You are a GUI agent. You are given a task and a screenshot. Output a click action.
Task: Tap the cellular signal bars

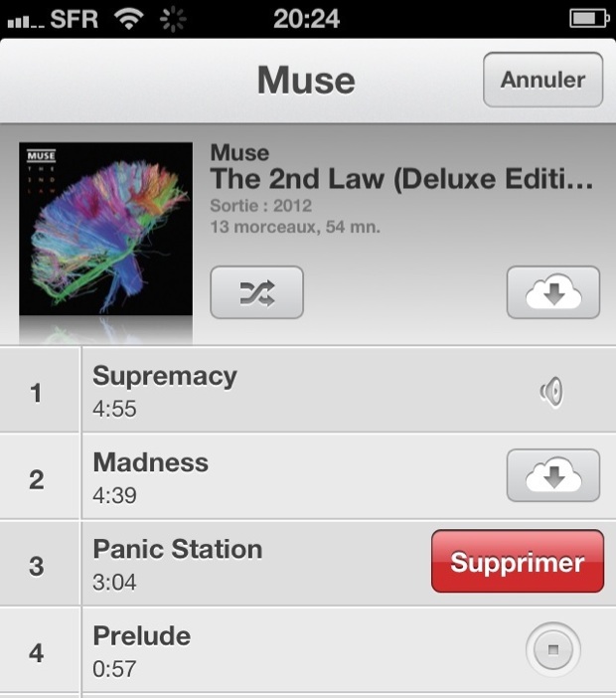coord(26,21)
